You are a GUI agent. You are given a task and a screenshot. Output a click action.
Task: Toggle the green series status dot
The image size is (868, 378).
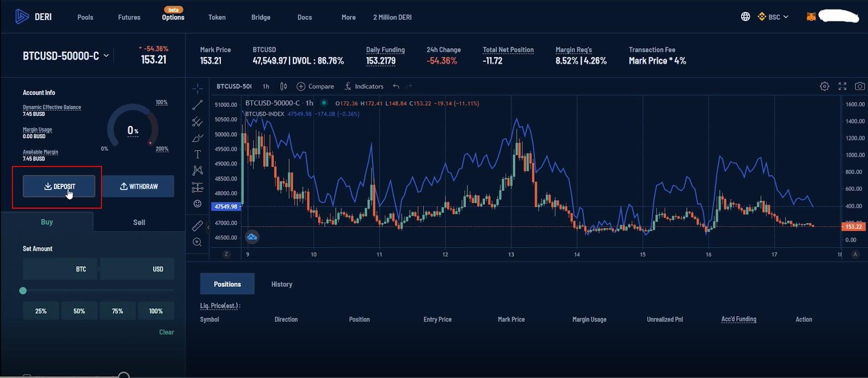click(324, 103)
